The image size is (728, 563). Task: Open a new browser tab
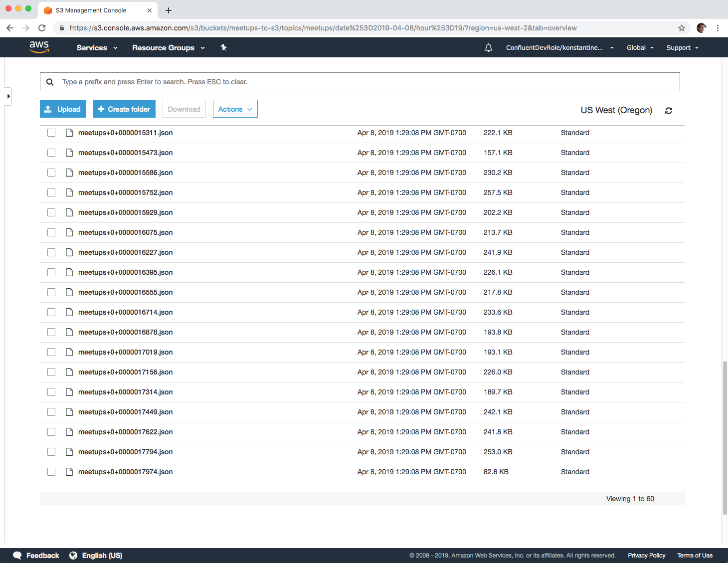pos(169,10)
